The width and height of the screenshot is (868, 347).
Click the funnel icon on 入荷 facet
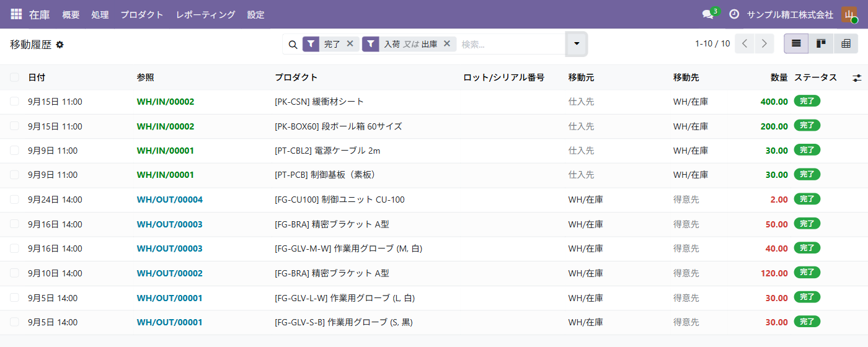coord(371,44)
